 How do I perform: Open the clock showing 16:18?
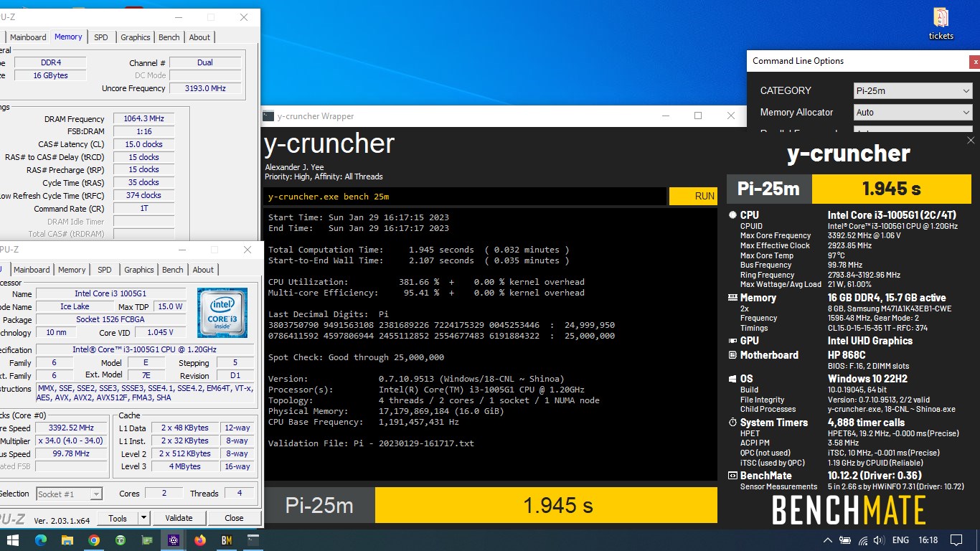928,540
